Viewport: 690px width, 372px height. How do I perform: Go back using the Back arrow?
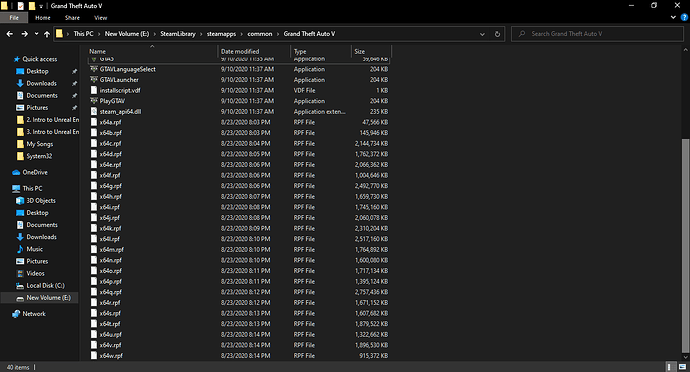coord(10,34)
